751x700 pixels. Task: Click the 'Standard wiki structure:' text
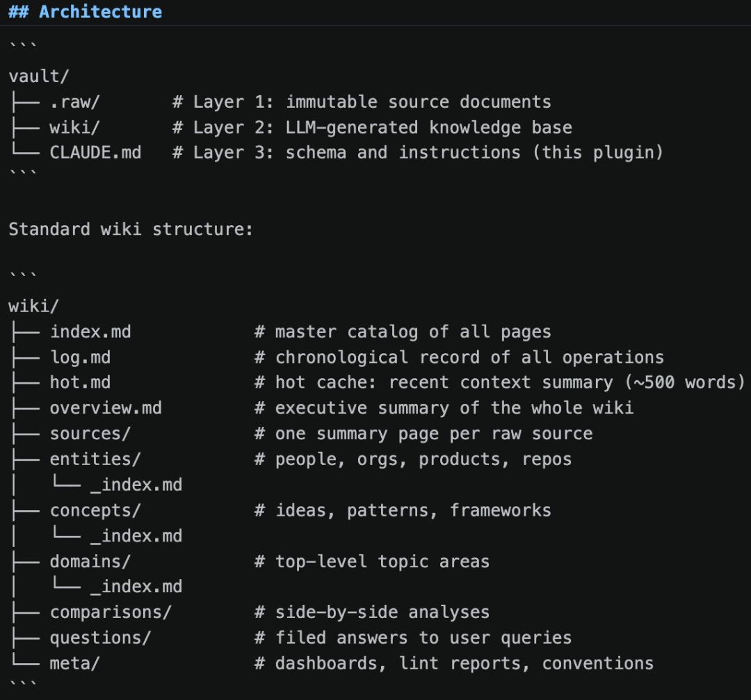click(x=131, y=229)
